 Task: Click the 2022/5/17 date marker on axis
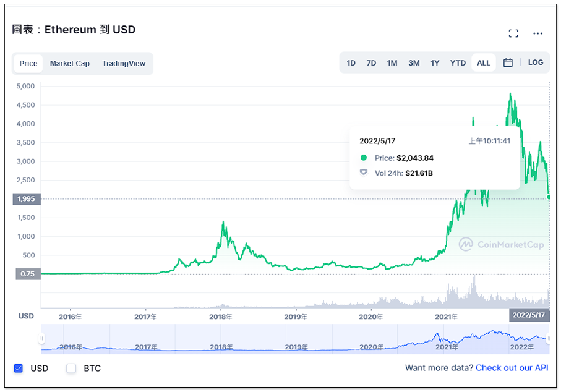point(529,316)
